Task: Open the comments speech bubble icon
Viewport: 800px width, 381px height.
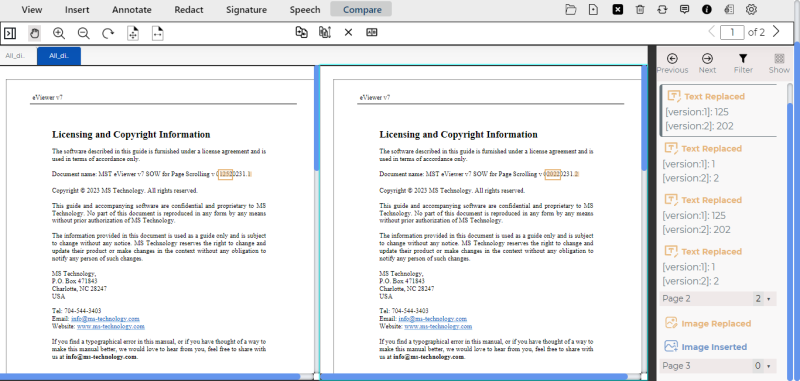Action: pos(685,10)
